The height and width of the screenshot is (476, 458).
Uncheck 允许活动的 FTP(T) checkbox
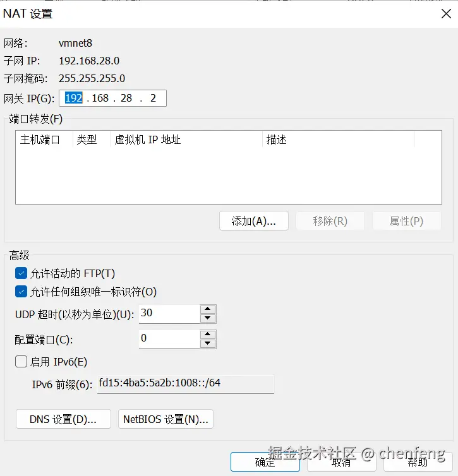point(21,273)
